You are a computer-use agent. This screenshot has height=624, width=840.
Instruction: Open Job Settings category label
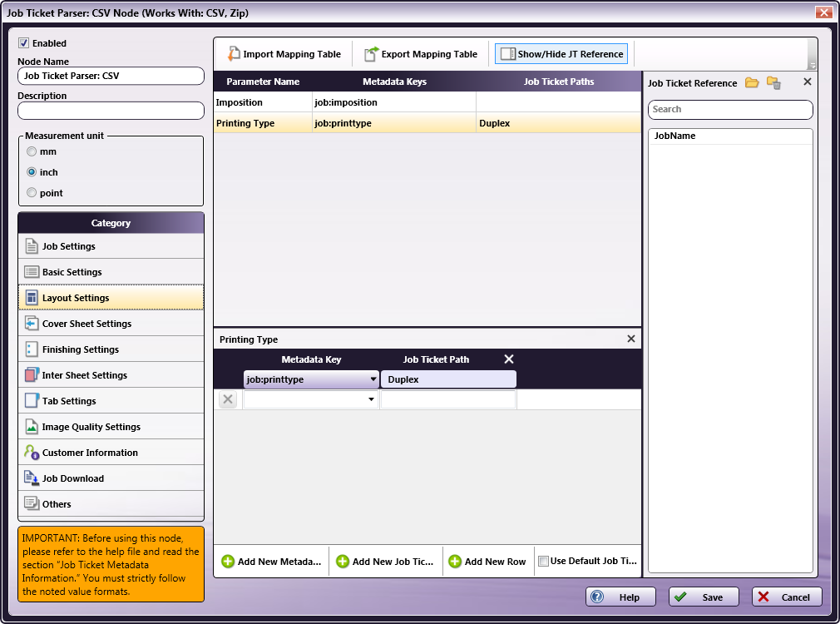pyautogui.click(x=68, y=246)
